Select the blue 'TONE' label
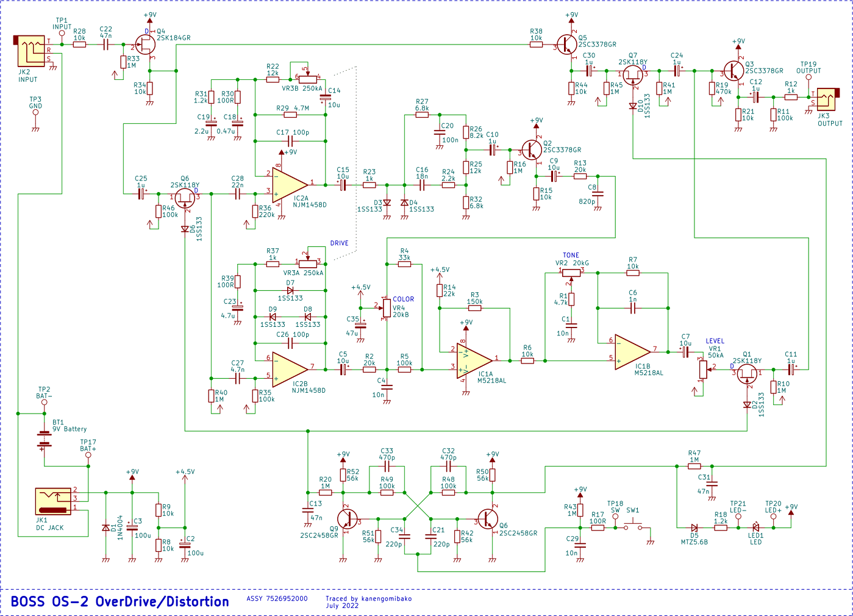 point(571,256)
